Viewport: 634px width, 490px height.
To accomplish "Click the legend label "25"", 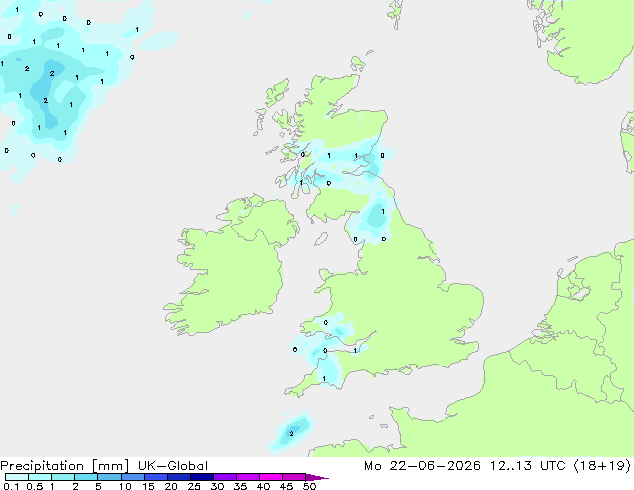I will [194, 486].
